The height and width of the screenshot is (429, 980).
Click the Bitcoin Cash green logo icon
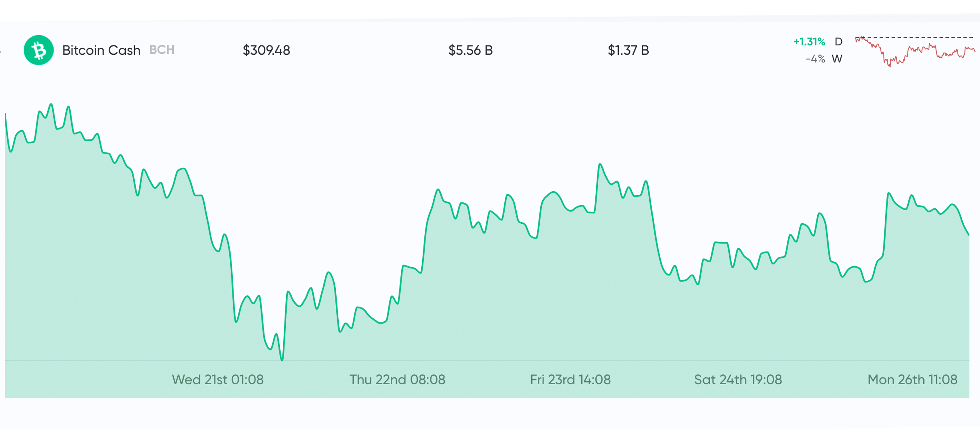pyautogui.click(x=38, y=50)
